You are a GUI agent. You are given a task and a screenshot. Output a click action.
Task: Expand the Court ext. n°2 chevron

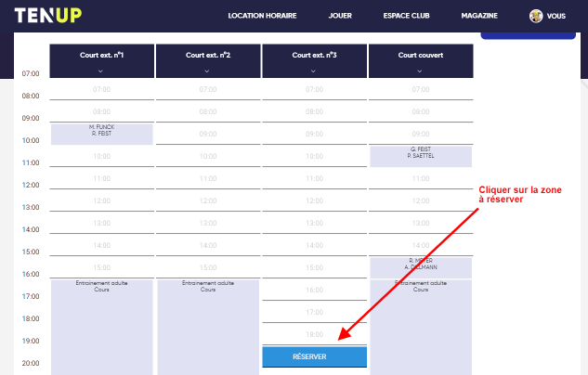click(207, 71)
